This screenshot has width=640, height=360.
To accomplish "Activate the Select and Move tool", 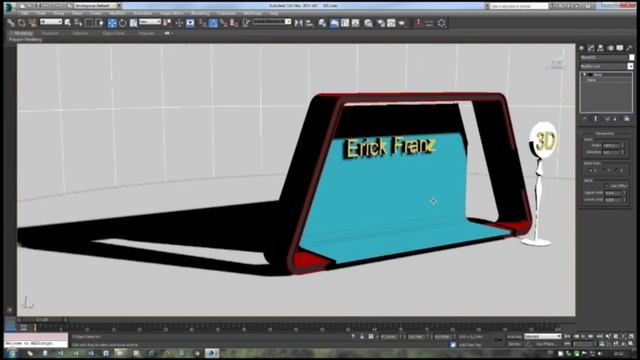I will pos(112,23).
